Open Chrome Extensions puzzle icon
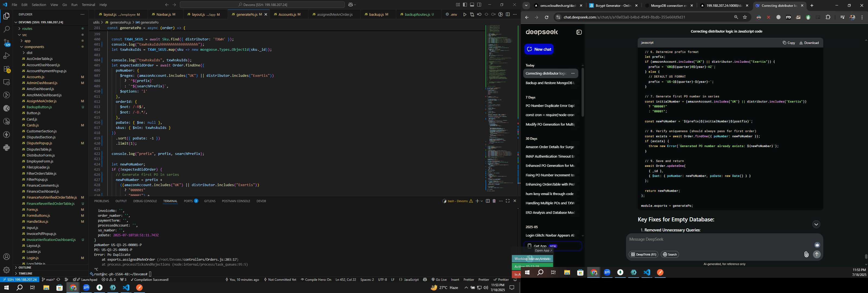Image resolution: width=868 pixels, height=293 pixels. click(828, 17)
